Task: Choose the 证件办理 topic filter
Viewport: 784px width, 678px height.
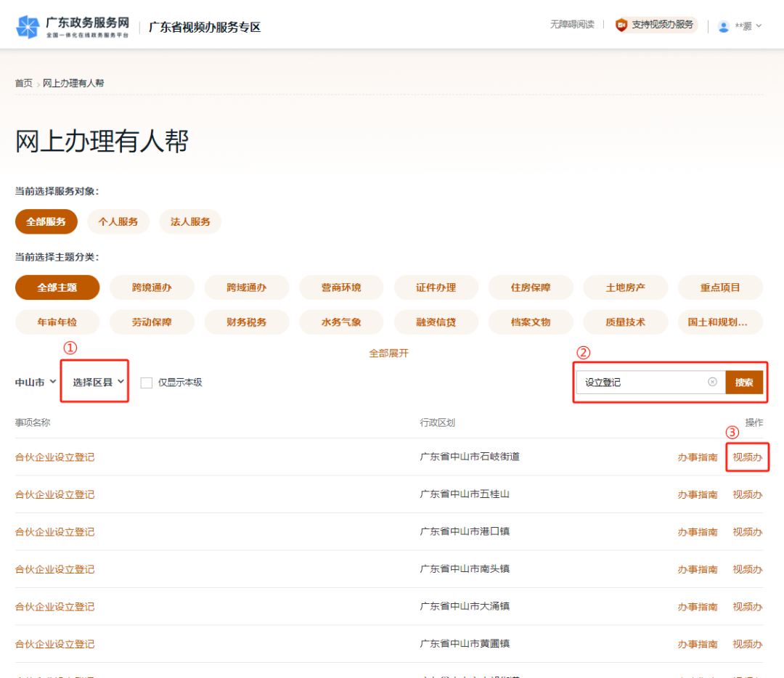Action: click(x=436, y=287)
